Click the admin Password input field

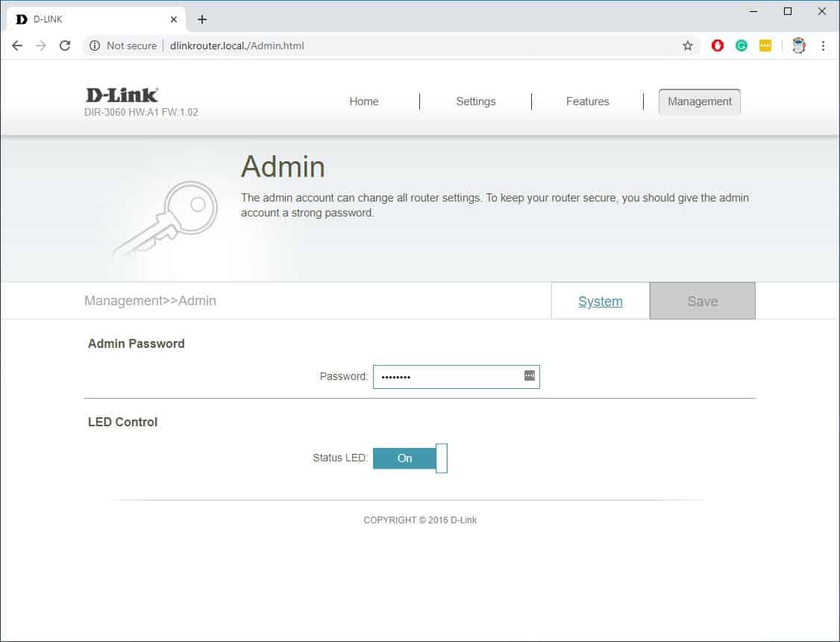click(448, 377)
